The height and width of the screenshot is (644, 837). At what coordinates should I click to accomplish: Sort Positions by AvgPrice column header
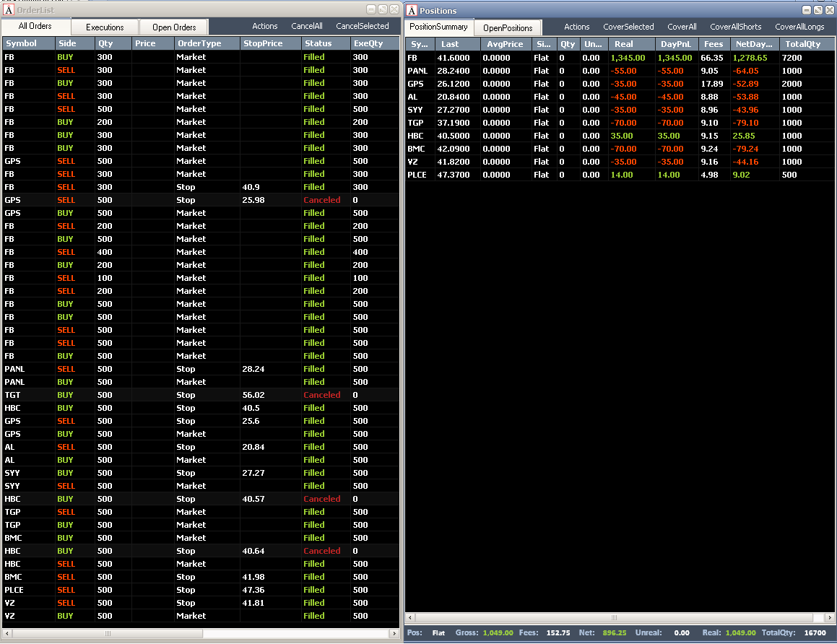point(506,44)
